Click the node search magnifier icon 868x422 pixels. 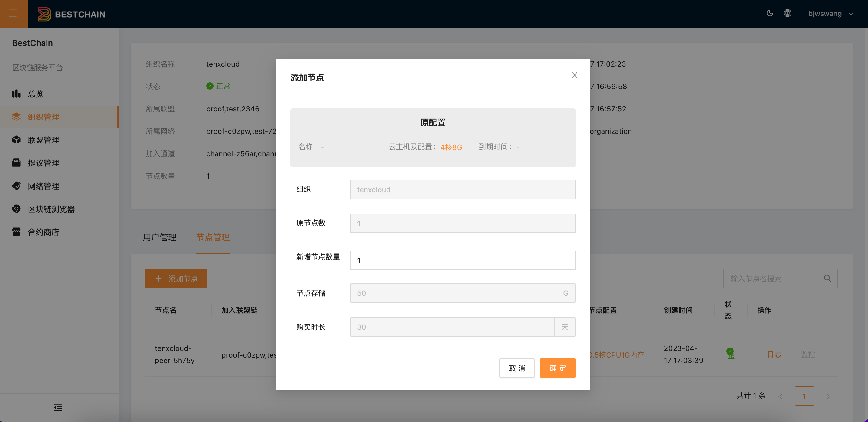(x=827, y=279)
